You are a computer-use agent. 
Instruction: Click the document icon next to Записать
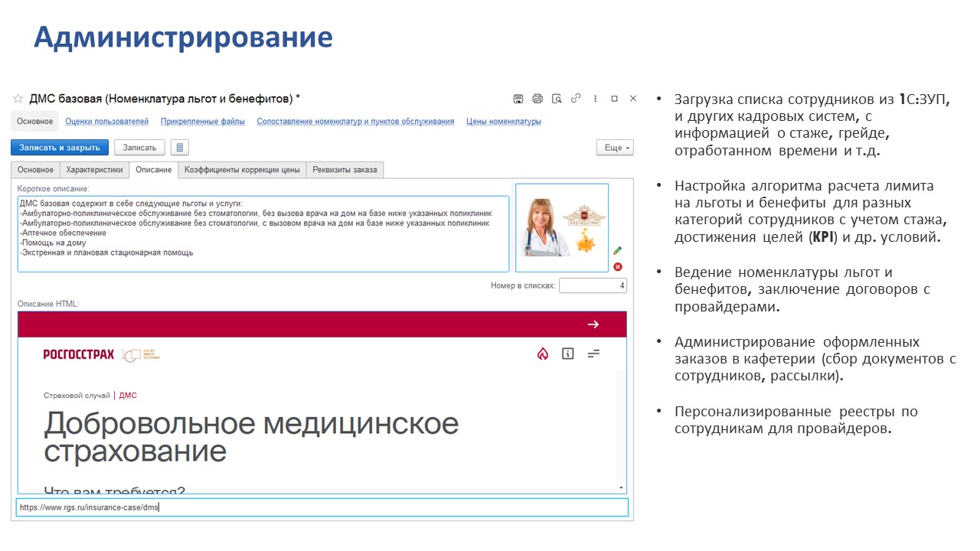point(179,147)
